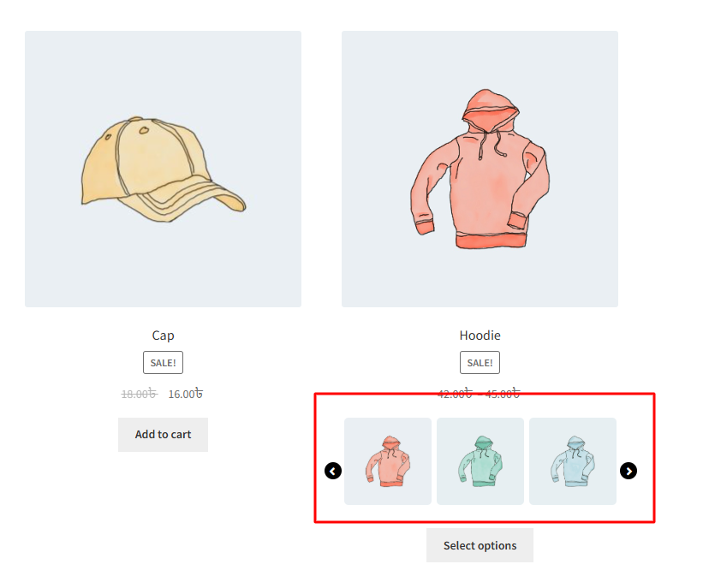Image resolution: width=709 pixels, height=588 pixels.
Task: Click the Cap sale price 16.00
Action: [181, 395]
